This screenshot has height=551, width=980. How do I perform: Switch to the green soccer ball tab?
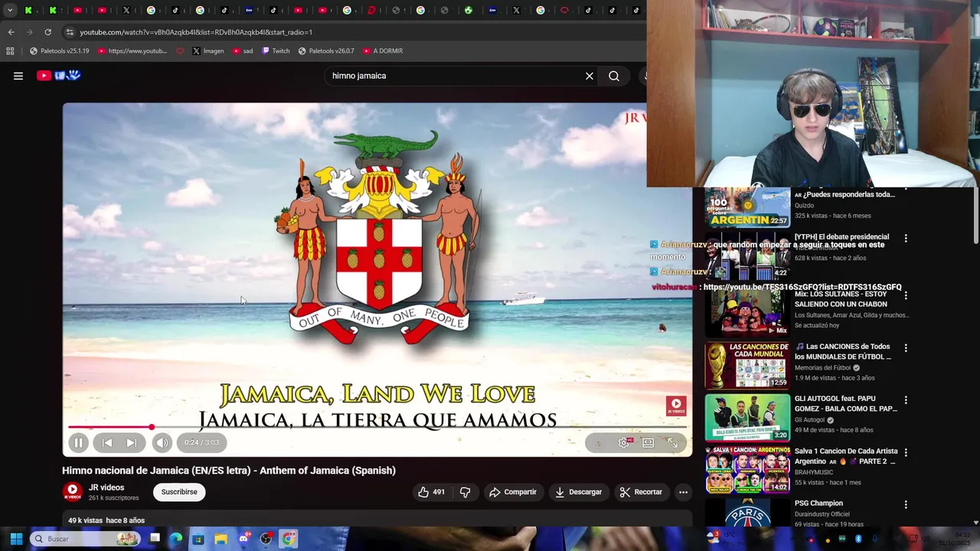469,11
